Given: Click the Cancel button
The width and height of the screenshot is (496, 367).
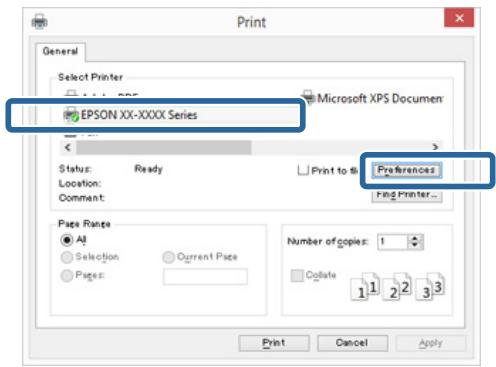Looking at the screenshot, I should pos(352,343).
